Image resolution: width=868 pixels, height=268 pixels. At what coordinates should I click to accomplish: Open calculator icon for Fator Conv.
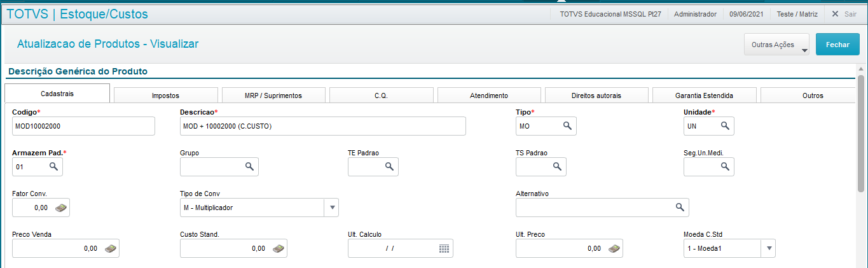click(60, 208)
